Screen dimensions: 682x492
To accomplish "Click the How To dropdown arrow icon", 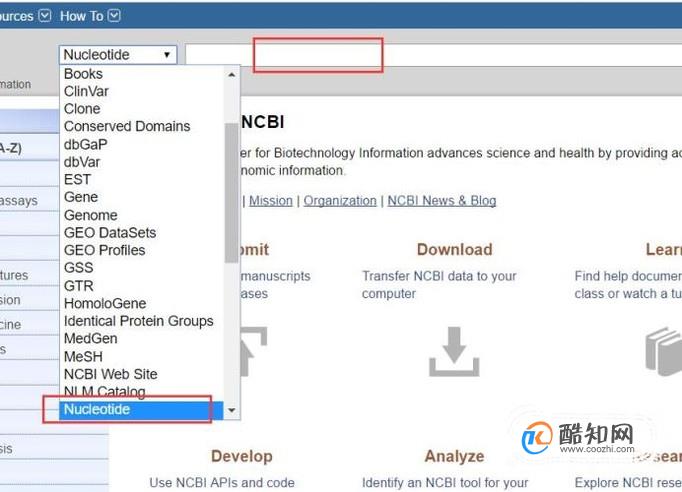I will point(114,16).
